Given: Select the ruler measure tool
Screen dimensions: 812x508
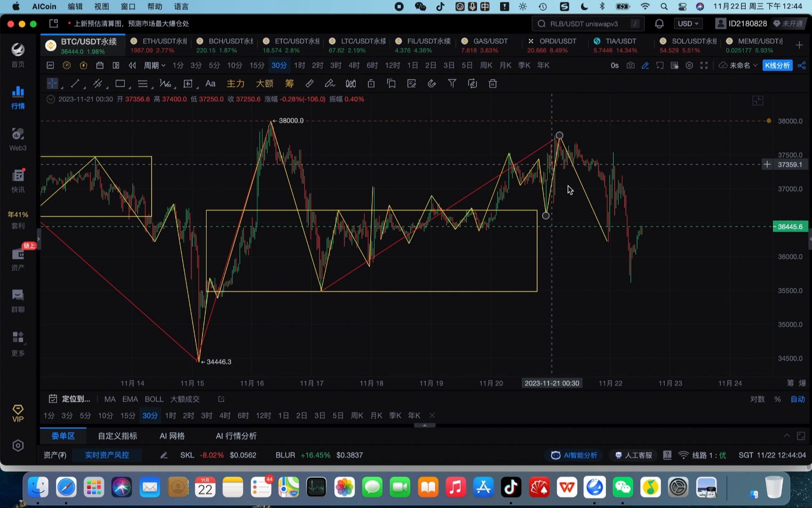Looking at the screenshot, I should 310,83.
